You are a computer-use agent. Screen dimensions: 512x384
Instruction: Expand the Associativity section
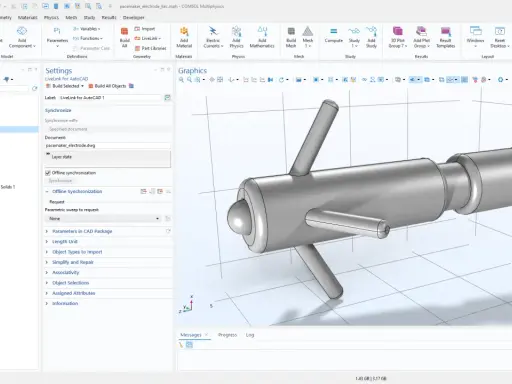[x=66, y=272]
